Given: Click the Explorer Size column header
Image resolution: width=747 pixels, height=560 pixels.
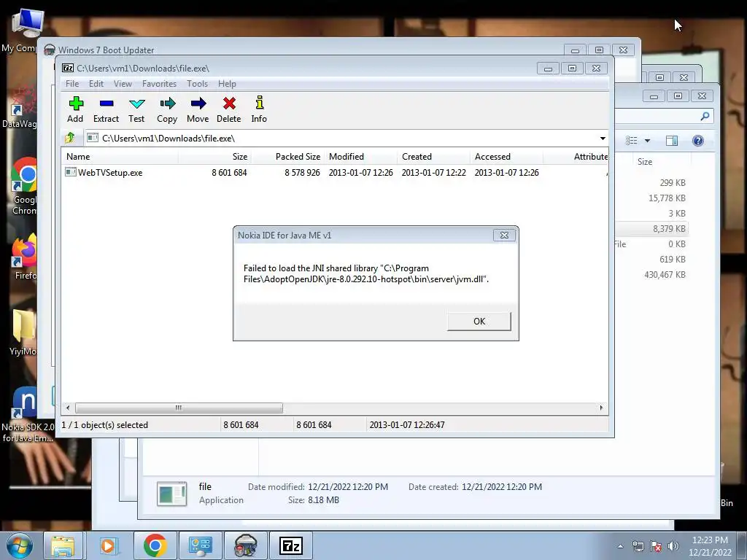Looking at the screenshot, I should click(662, 162).
